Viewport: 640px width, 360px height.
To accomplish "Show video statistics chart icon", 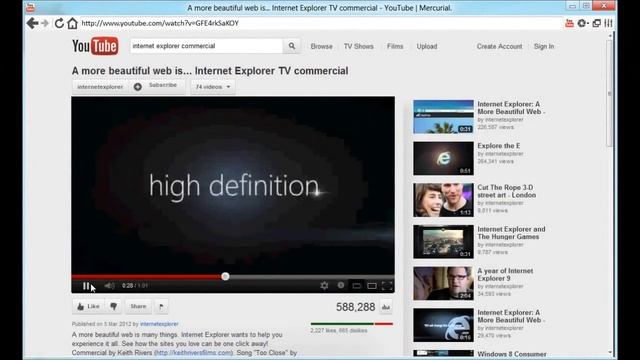I will pos(386,307).
